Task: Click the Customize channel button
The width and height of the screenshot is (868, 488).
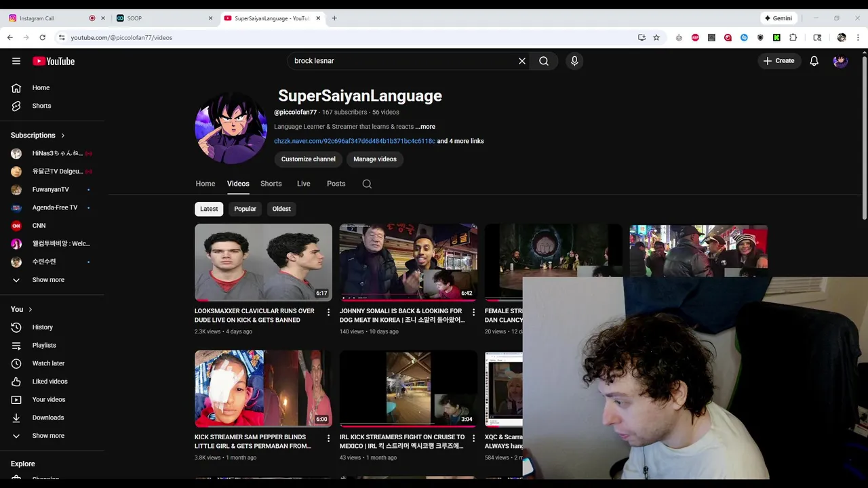Action: (x=309, y=159)
